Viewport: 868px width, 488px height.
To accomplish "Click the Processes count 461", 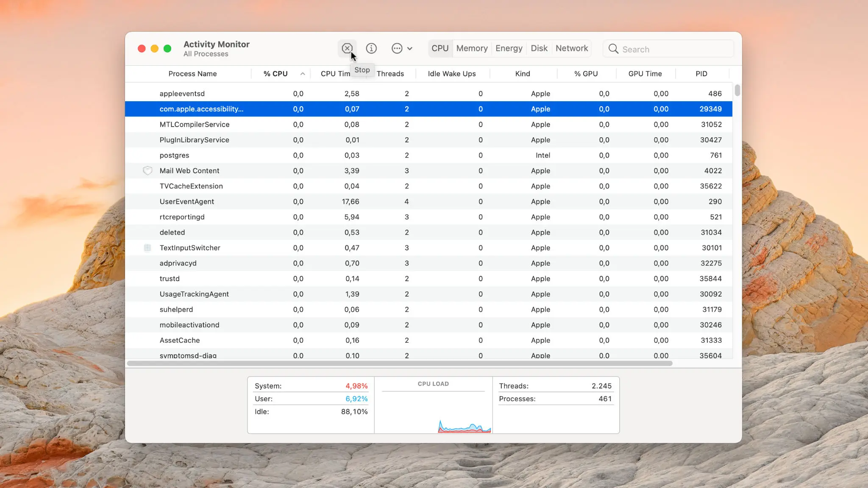I will pyautogui.click(x=605, y=399).
